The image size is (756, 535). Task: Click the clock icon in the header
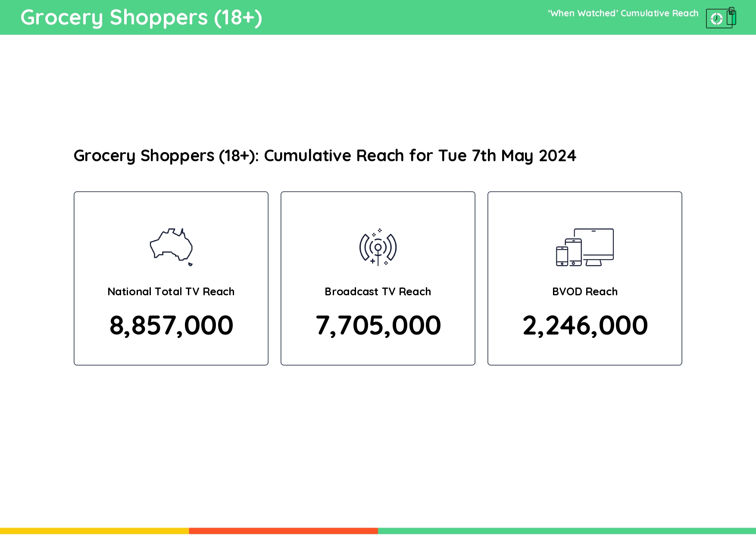coord(717,19)
